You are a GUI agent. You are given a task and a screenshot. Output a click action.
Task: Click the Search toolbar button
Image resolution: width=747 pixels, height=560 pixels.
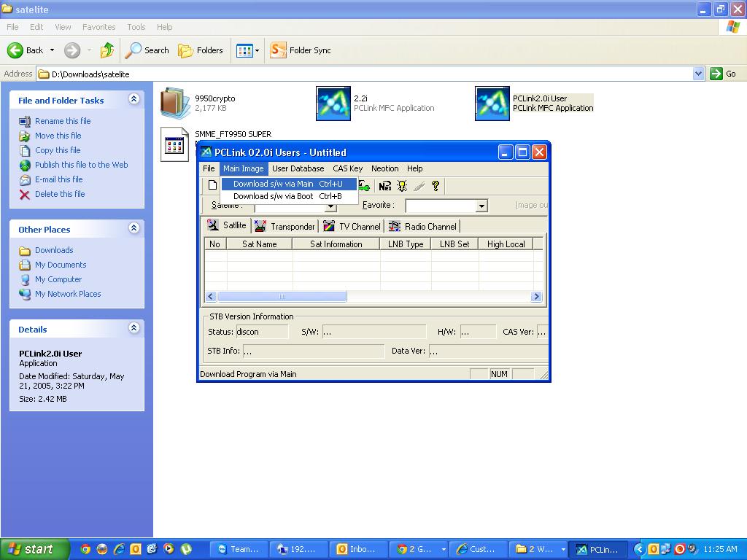pyautogui.click(x=147, y=50)
